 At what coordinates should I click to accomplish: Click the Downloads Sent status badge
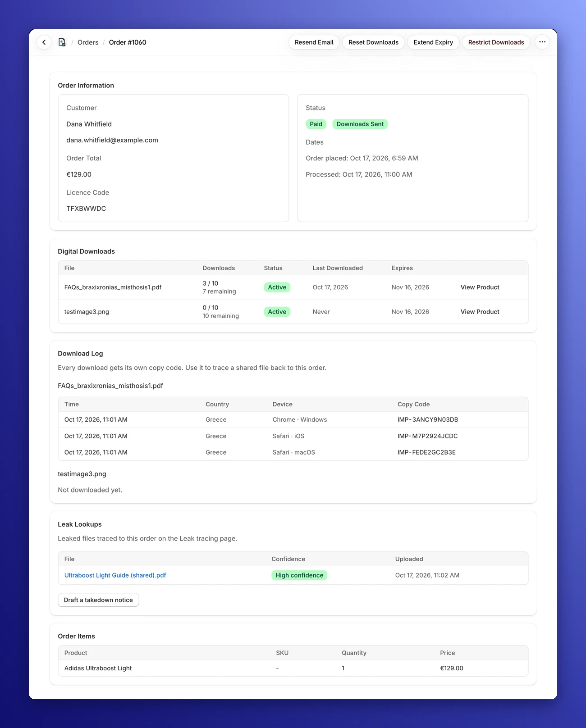(x=360, y=124)
